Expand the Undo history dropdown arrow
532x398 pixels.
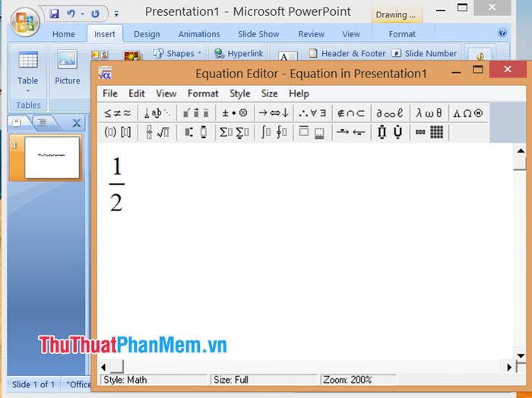(x=82, y=14)
